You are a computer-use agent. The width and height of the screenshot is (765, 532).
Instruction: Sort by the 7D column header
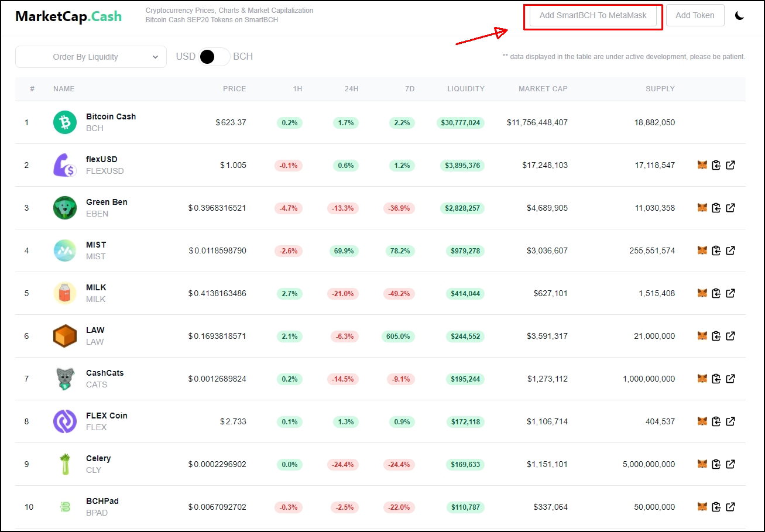click(410, 89)
